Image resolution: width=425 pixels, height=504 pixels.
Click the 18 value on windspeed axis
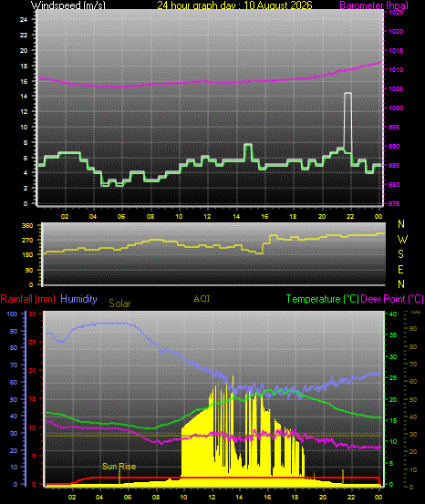point(24,67)
